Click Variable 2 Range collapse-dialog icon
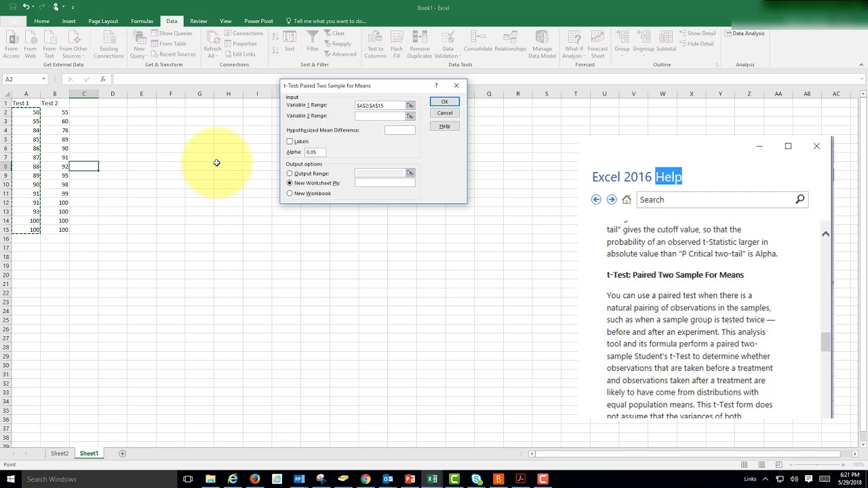The image size is (868, 488). (x=410, y=116)
